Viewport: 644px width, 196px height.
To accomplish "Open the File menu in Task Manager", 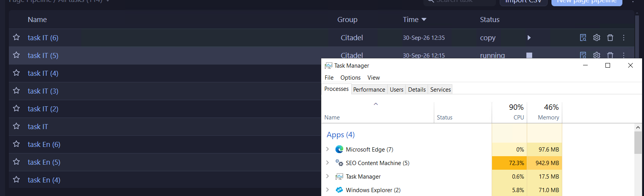I will 329,78.
